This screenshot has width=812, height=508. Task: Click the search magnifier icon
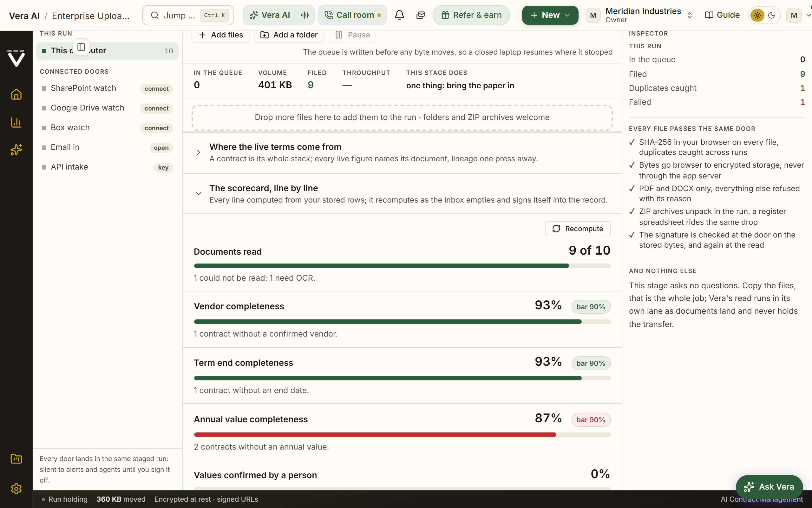(154, 15)
